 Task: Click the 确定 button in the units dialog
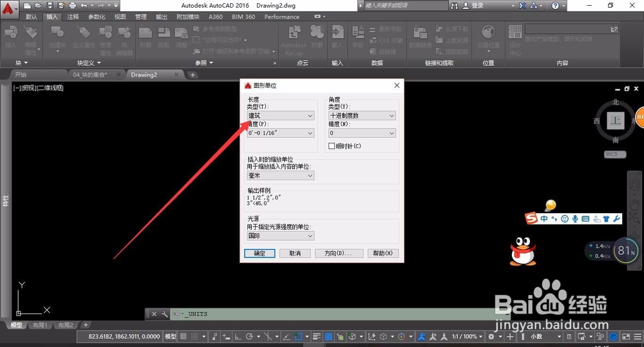(260, 254)
